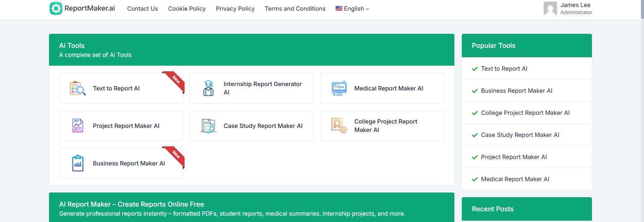Go to the Privacy Policy page

coord(235,9)
